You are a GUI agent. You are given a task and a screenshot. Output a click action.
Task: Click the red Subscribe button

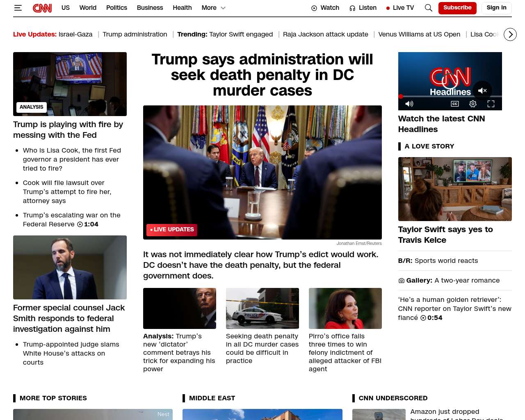(457, 8)
